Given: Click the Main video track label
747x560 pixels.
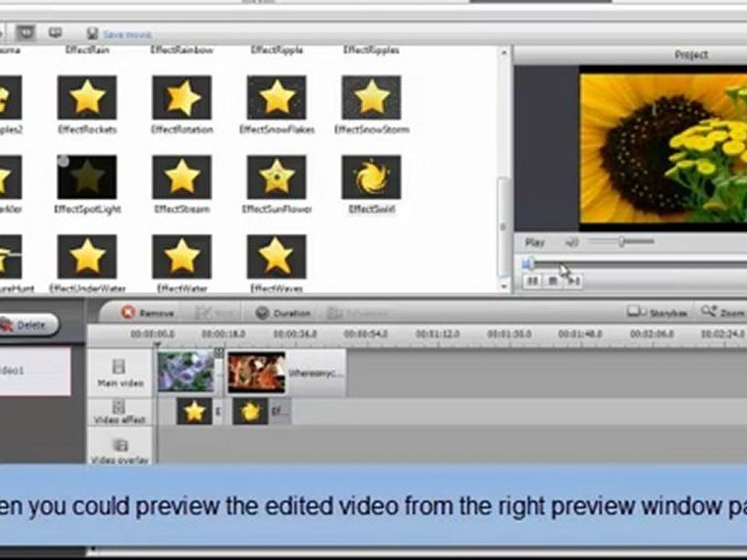Looking at the screenshot, I should [x=120, y=383].
